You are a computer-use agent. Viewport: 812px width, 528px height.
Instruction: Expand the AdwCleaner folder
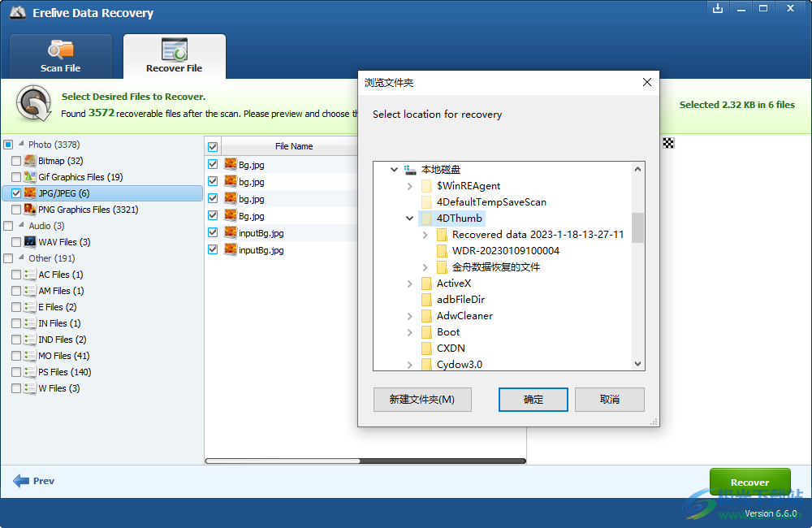409,316
